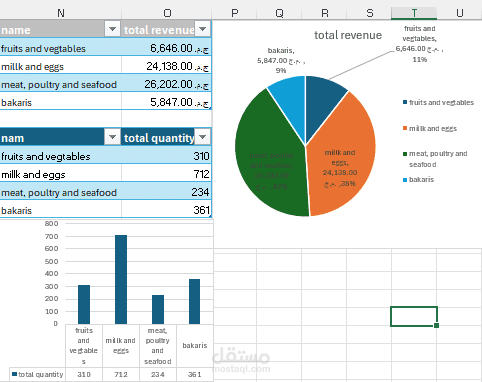Select the 6,646.00 revenue cell
482x382 pixels.
pos(167,48)
